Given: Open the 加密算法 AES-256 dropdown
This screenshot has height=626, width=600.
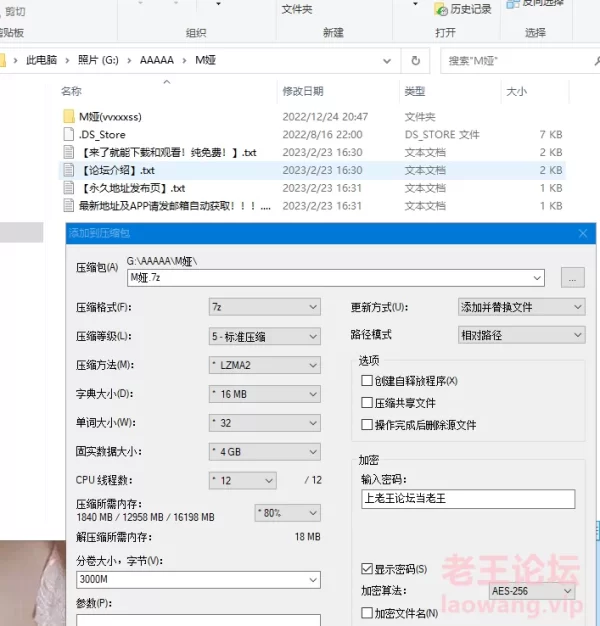Looking at the screenshot, I should point(530,591).
